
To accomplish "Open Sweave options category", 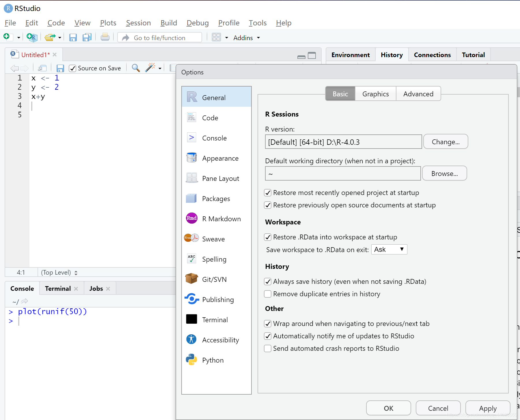I will (217, 239).
